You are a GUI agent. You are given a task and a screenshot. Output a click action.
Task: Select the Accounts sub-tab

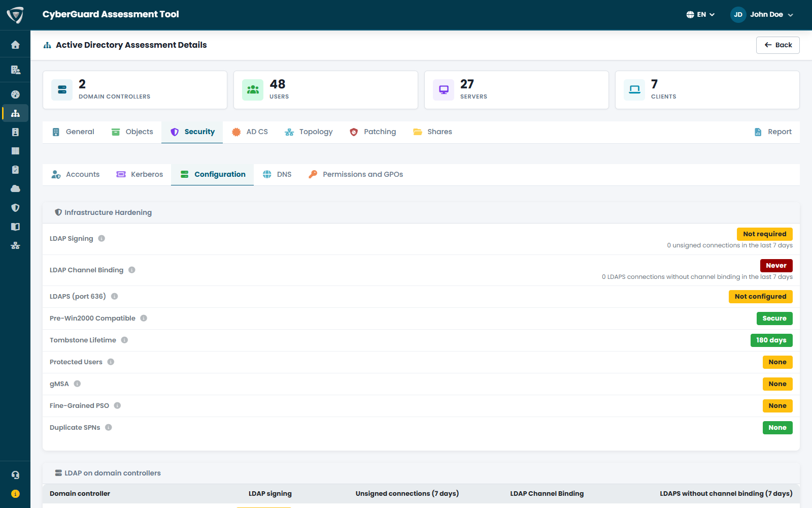coord(75,174)
